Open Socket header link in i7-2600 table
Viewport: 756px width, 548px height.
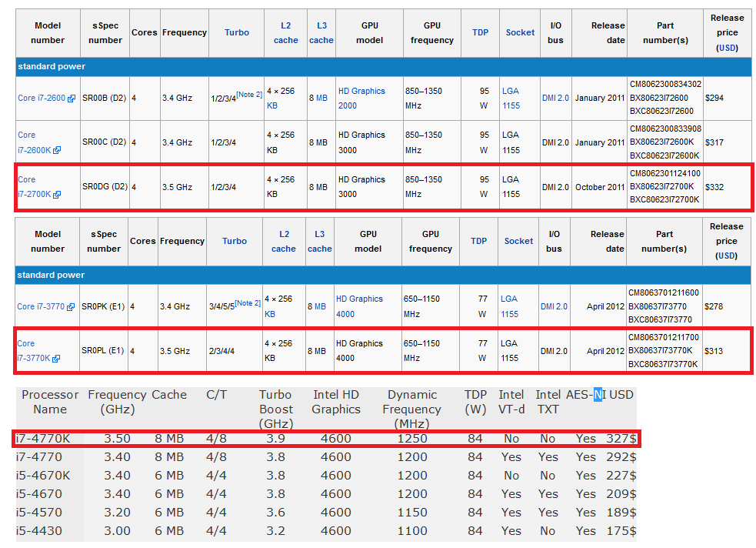point(520,32)
